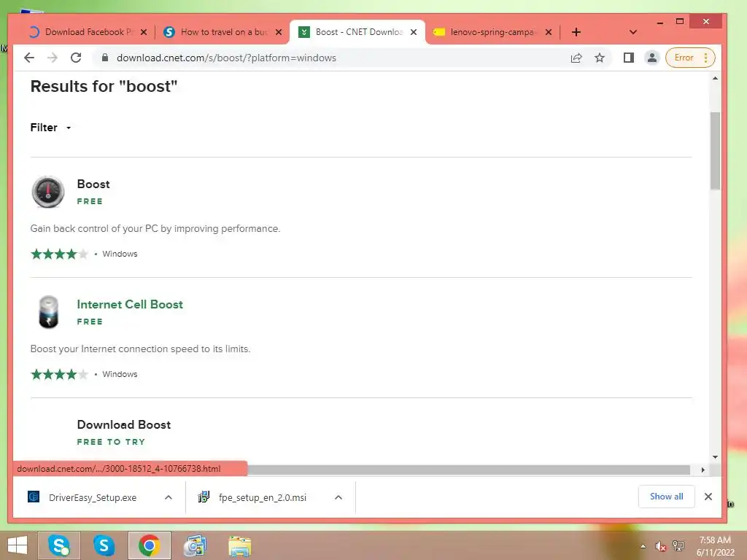
Task: Click the forward navigation arrow
Action: (53, 58)
